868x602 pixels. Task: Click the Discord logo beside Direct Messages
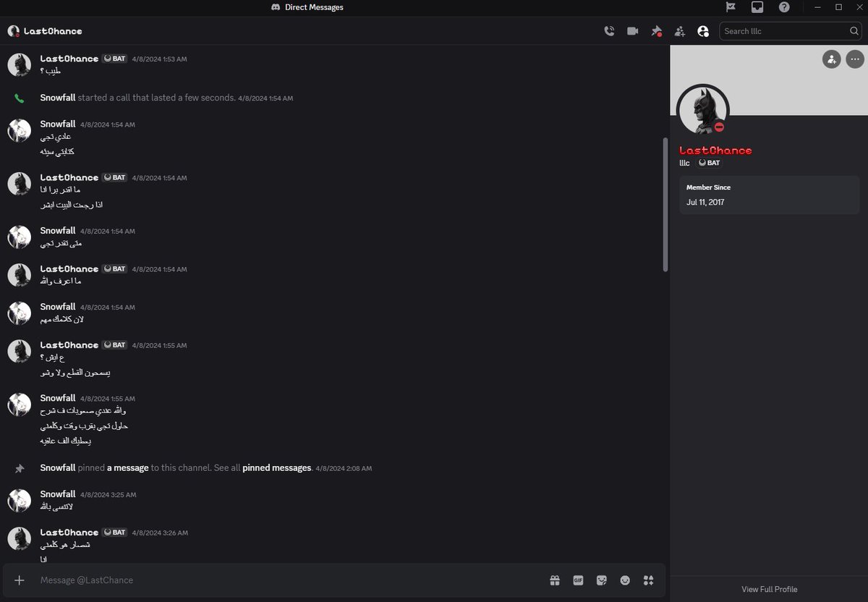[x=276, y=7]
